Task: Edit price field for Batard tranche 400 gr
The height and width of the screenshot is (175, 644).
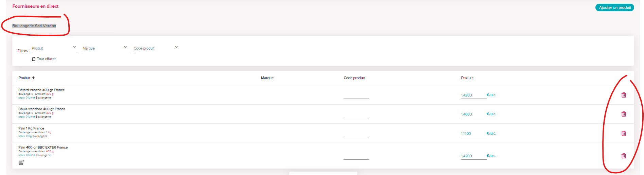Action: (474, 95)
